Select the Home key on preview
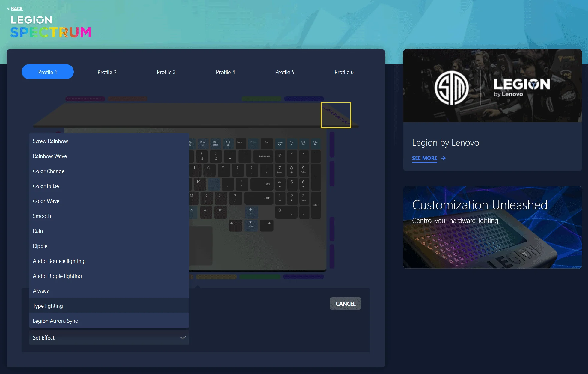Image resolution: width=588 pixels, height=374 pixels. coord(280,144)
